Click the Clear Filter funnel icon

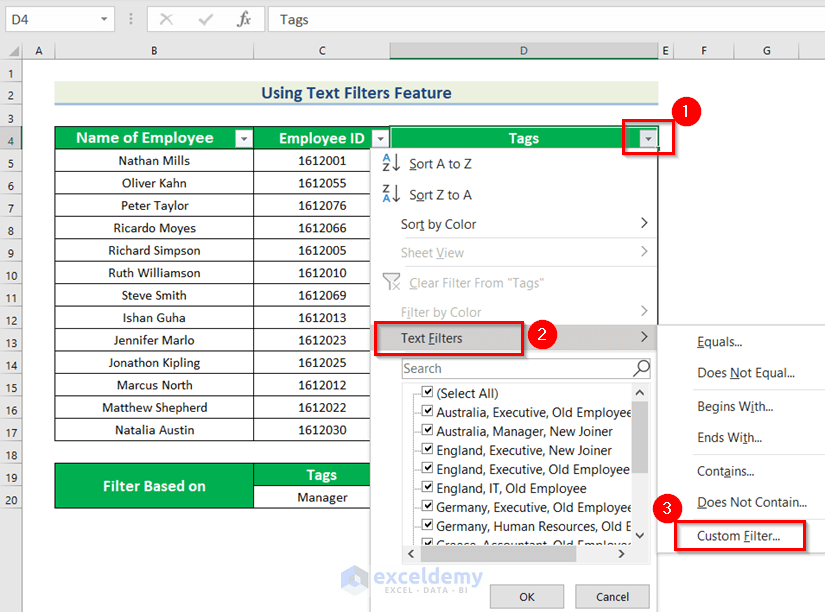pyautogui.click(x=390, y=282)
